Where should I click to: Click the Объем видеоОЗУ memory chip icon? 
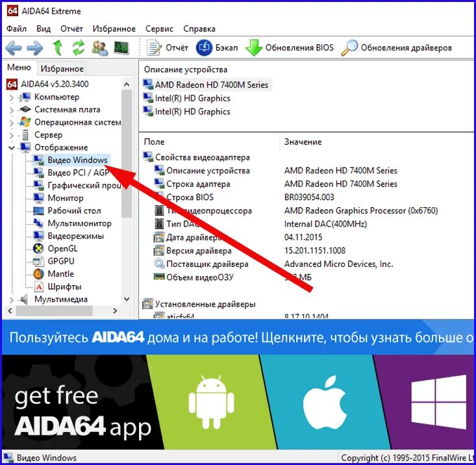pos(159,277)
